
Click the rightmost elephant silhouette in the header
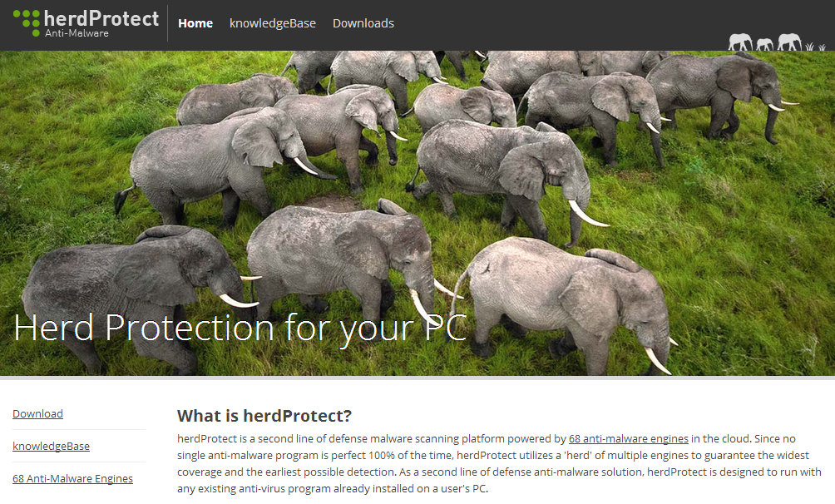click(x=789, y=42)
